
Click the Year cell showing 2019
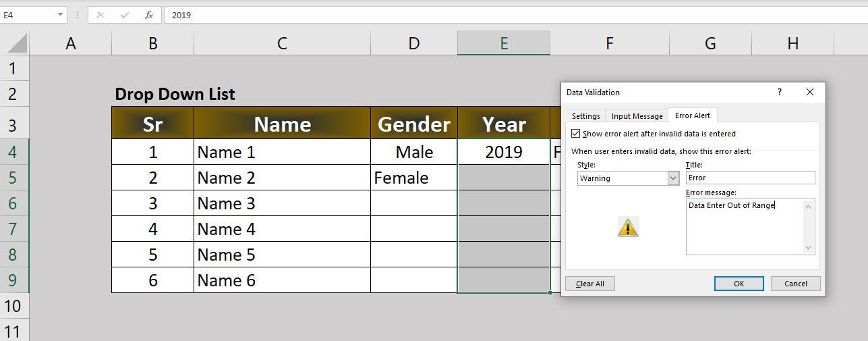point(504,152)
